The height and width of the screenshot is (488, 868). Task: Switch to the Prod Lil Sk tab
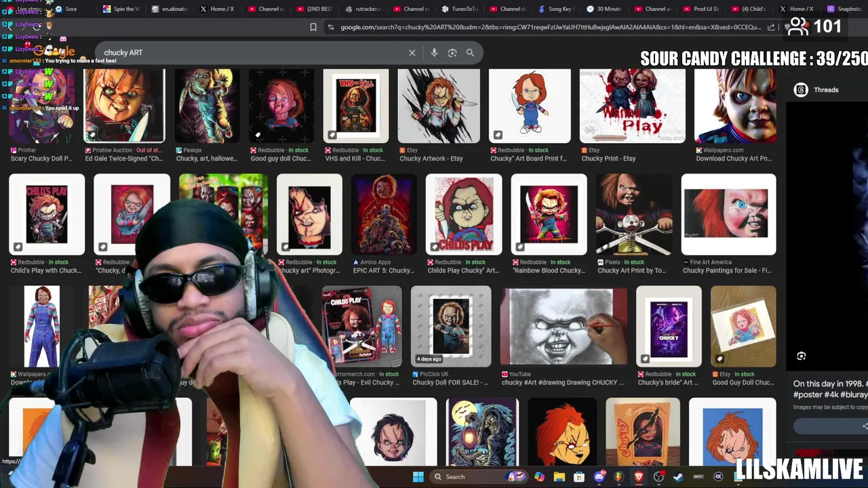(702, 9)
